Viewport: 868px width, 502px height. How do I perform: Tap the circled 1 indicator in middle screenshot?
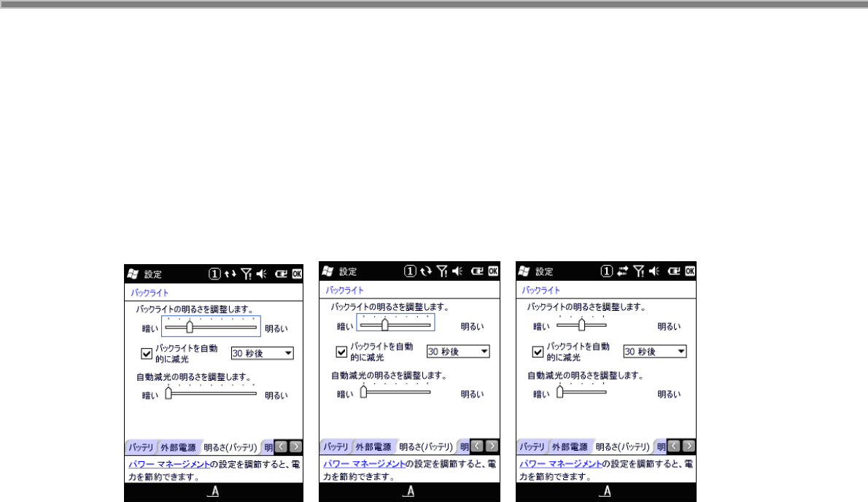pyautogui.click(x=410, y=271)
